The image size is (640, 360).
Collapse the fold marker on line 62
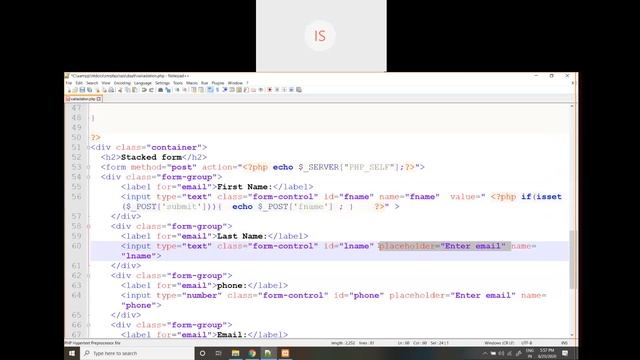coord(88,276)
